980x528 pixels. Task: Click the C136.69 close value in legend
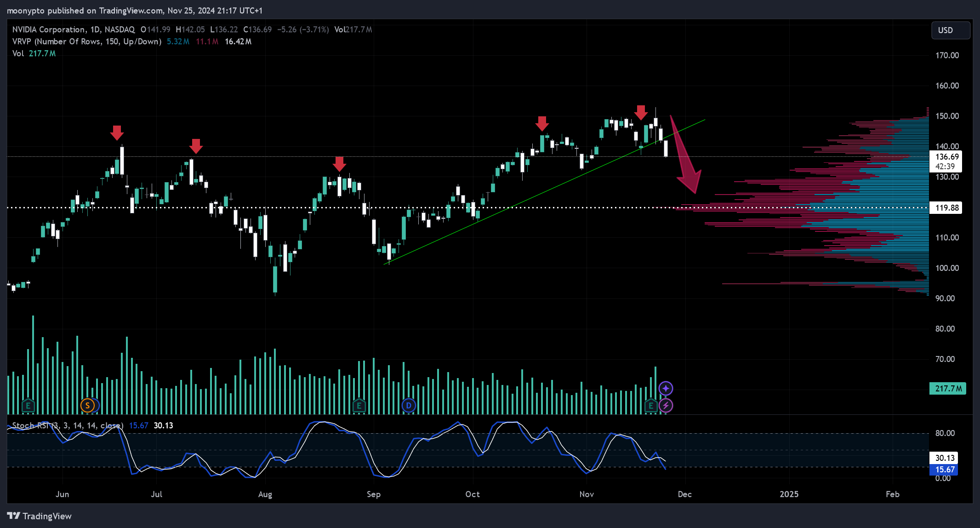257,29
